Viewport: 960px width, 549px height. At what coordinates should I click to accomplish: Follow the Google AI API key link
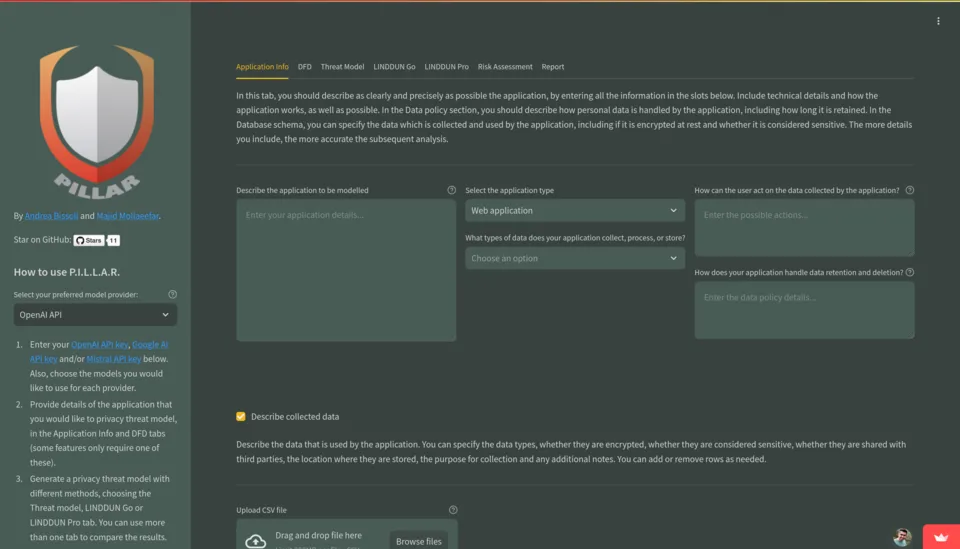point(150,345)
